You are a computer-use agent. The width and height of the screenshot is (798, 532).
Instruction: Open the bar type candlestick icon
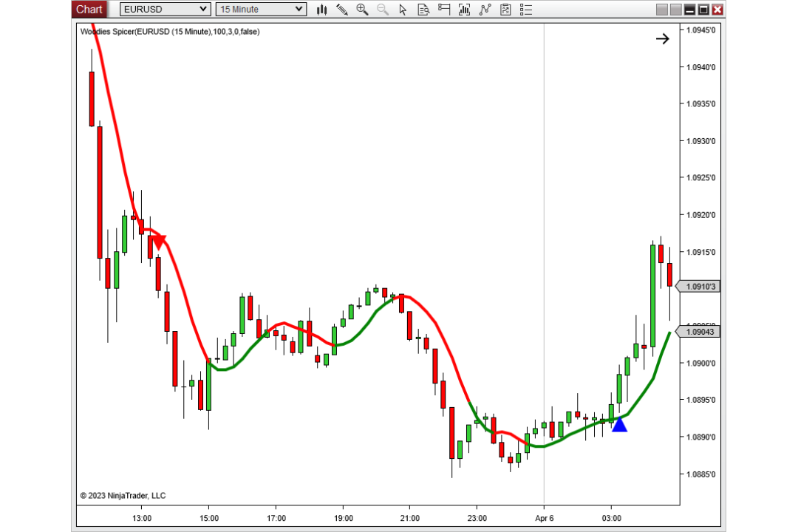(x=321, y=9)
